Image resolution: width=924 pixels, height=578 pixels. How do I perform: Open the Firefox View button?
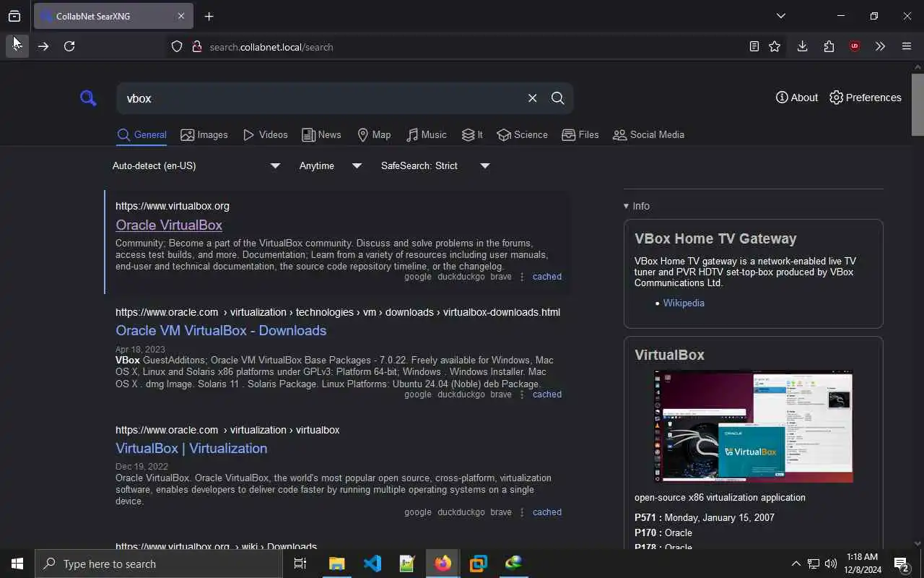click(x=14, y=16)
